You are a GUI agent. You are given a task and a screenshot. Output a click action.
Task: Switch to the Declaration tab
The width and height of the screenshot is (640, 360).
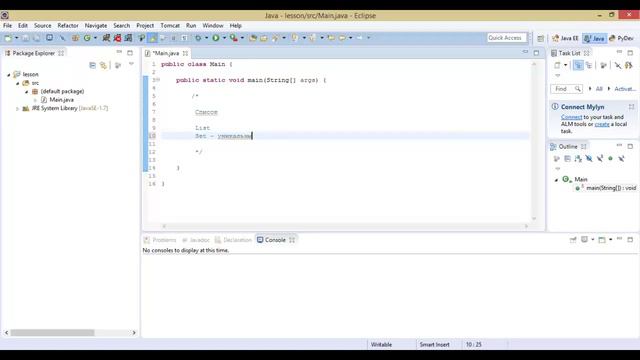pyautogui.click(x=233, y=240)
